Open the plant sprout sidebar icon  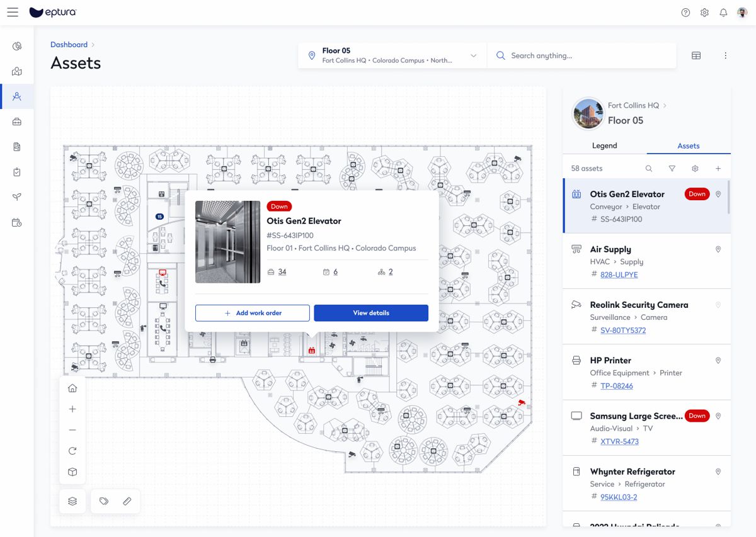pyautogui.click(x=17, y=197)
